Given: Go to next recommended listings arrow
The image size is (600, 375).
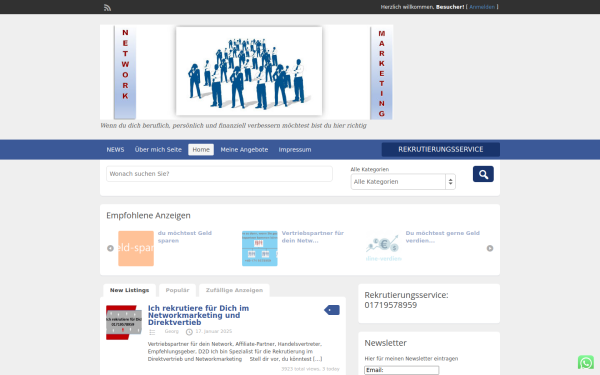Looking at the screenshot, I should (x=490, y=248).
